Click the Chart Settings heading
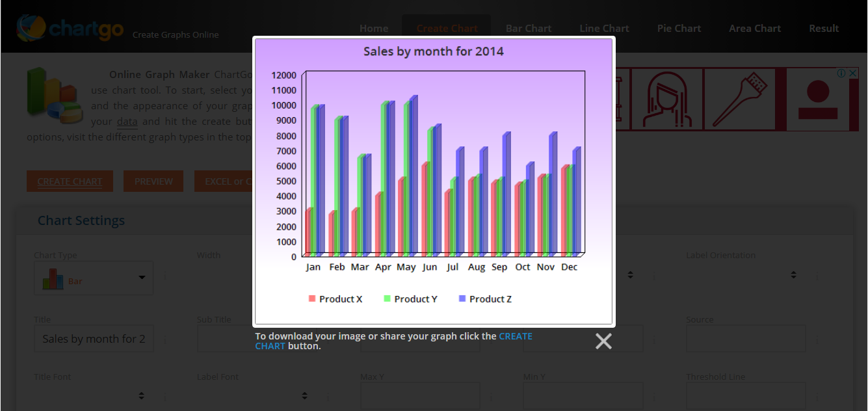 point(81,220)
